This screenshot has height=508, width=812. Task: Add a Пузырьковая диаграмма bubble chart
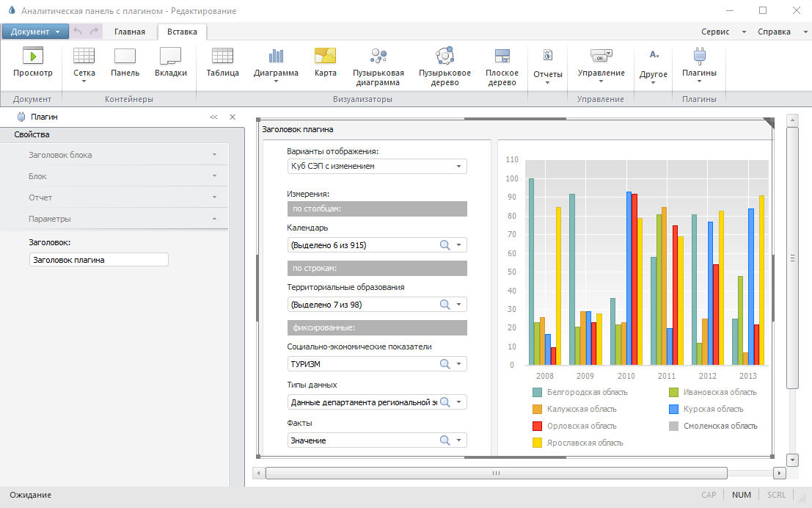pos(378,57)
